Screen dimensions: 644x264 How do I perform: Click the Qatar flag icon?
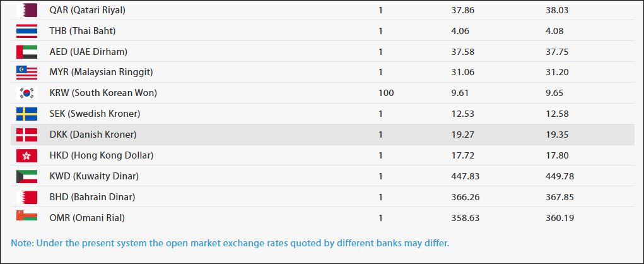coord(26,10)
